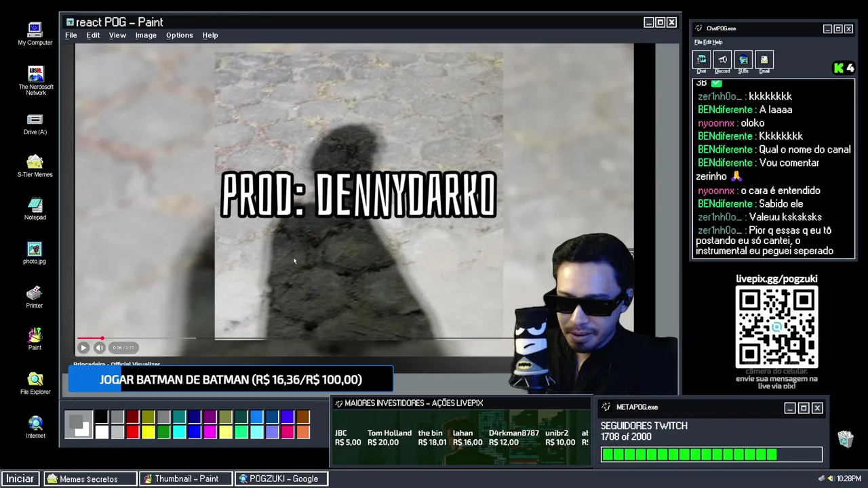Open Internet desktop icon
Screen dimensions: 868x488
tap(35, 427)
